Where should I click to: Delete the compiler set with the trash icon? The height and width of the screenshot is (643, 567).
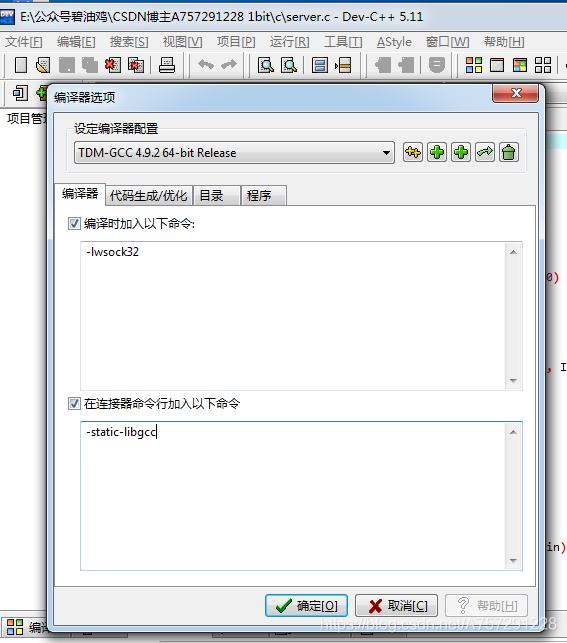point(509,153)
